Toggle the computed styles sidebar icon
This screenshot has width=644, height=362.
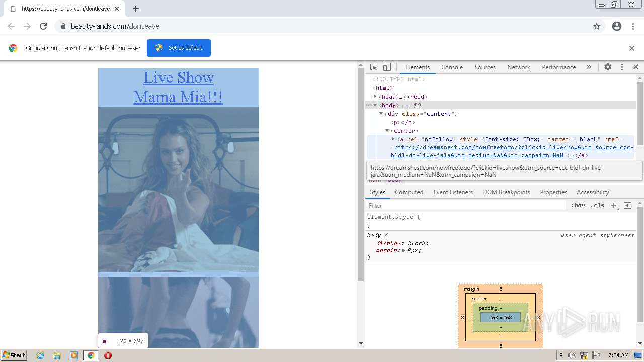627,205
